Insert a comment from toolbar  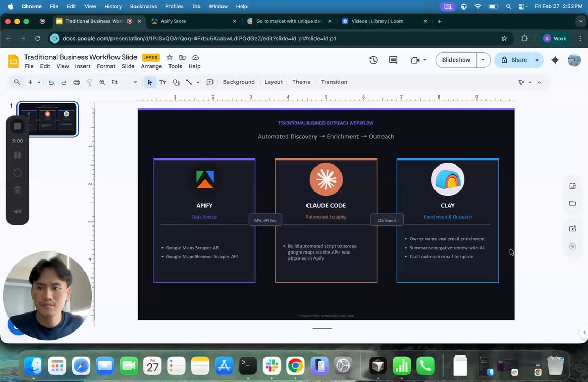[210, 82]
